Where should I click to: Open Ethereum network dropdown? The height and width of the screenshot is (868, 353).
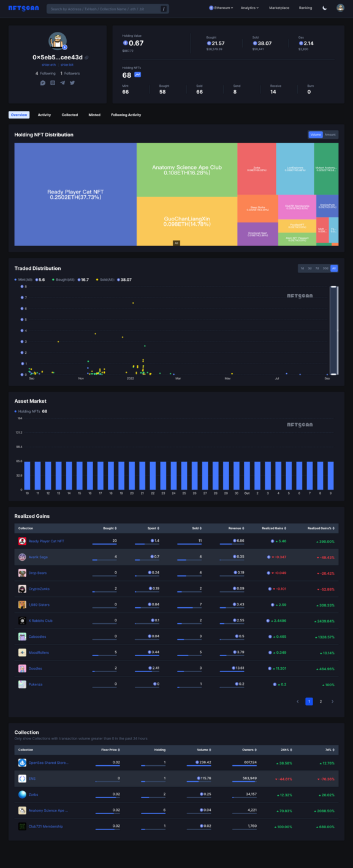click(221, 8)
